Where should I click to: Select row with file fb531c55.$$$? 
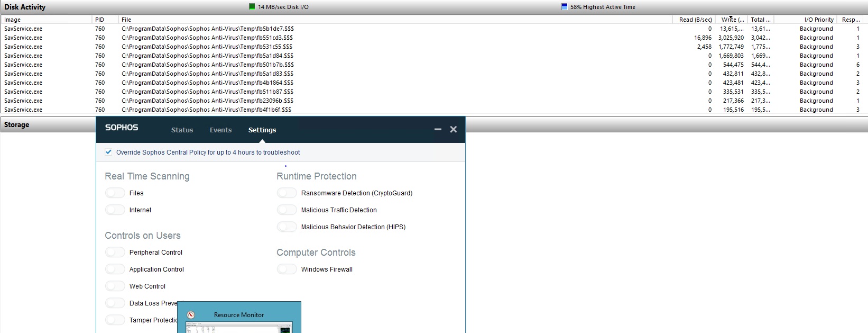[434, 47]
